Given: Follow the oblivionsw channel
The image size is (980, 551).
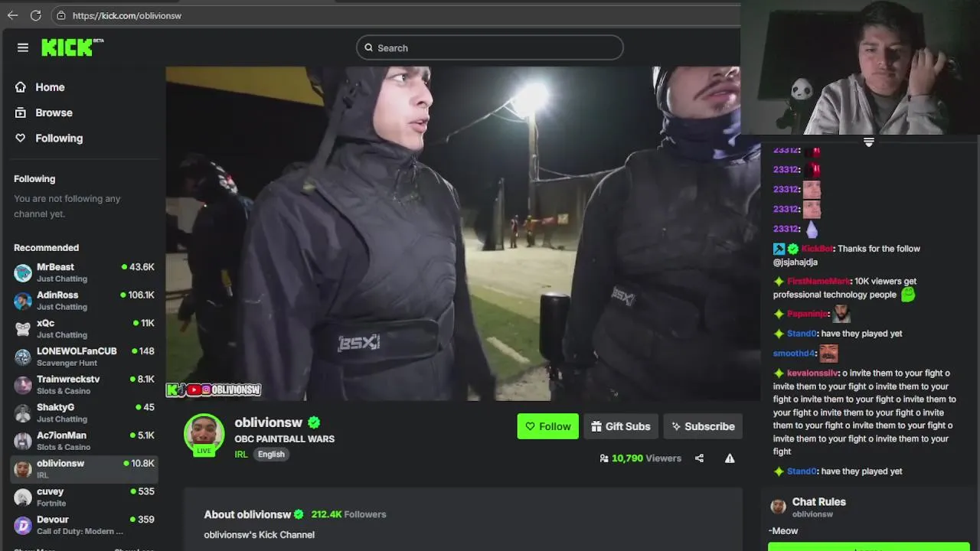Looking at the screenshot, I should [x=548, y=426].
